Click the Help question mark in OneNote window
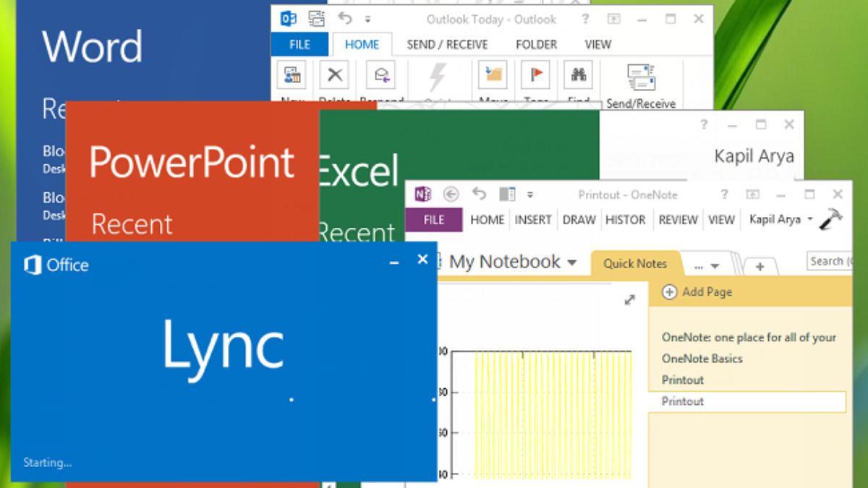Viewport: 868px width, 488px height. (x=725, y=194)
